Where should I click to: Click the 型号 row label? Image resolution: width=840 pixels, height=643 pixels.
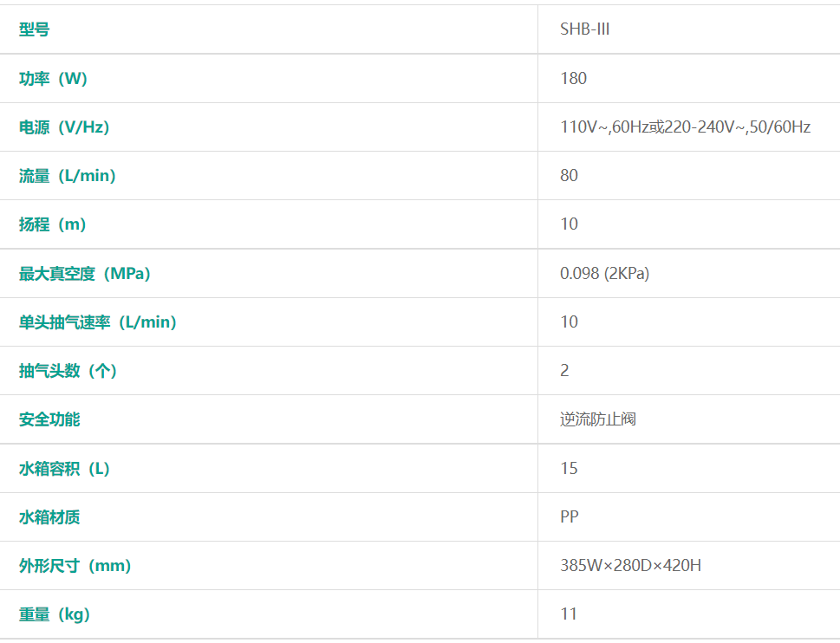point(35,29)
